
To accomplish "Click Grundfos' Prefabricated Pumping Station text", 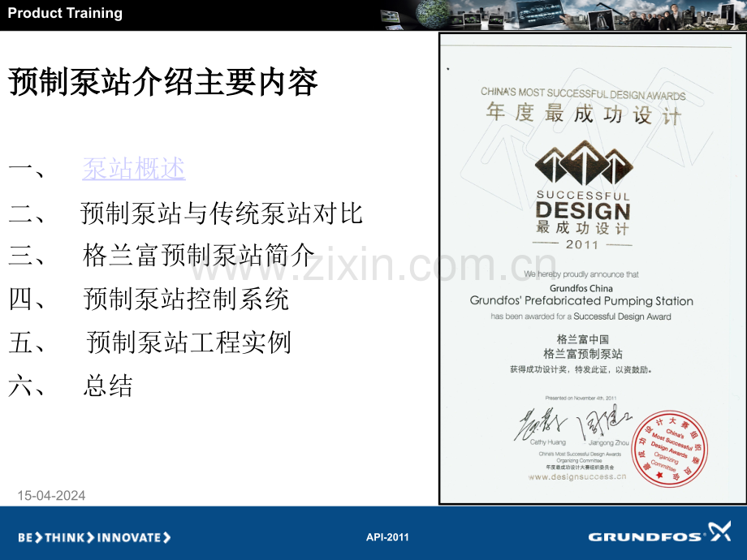I will (x=581, y=301).
